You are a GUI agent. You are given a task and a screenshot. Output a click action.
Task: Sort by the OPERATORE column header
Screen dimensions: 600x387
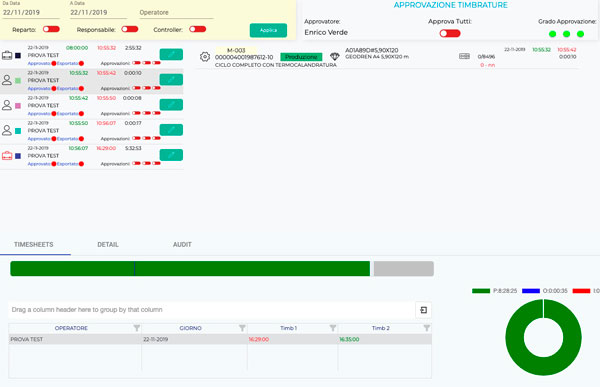coord(71,328)
